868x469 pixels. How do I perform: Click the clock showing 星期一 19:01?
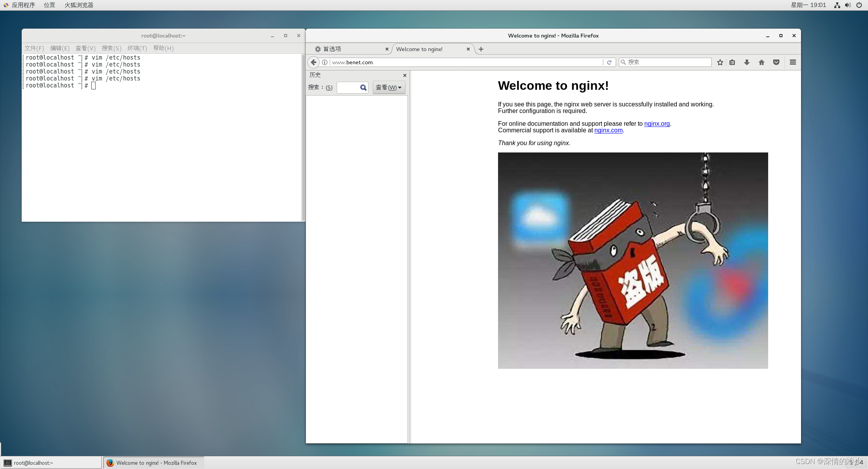coord(808,5)
